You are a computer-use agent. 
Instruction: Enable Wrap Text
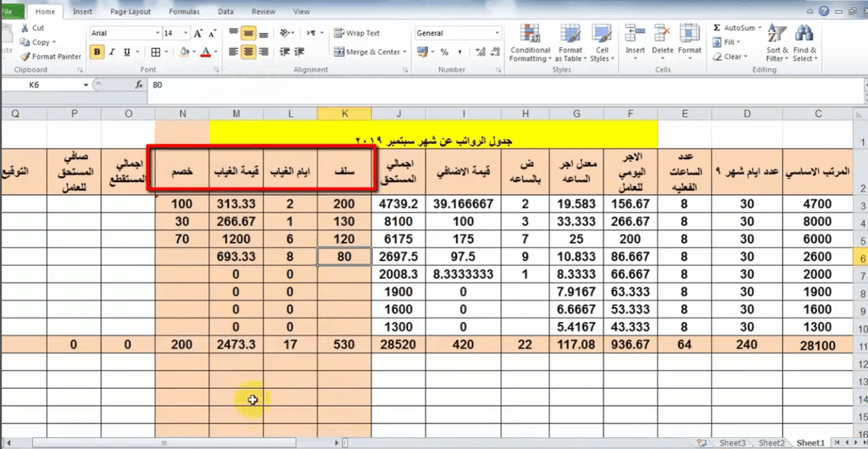coord(357,33)
